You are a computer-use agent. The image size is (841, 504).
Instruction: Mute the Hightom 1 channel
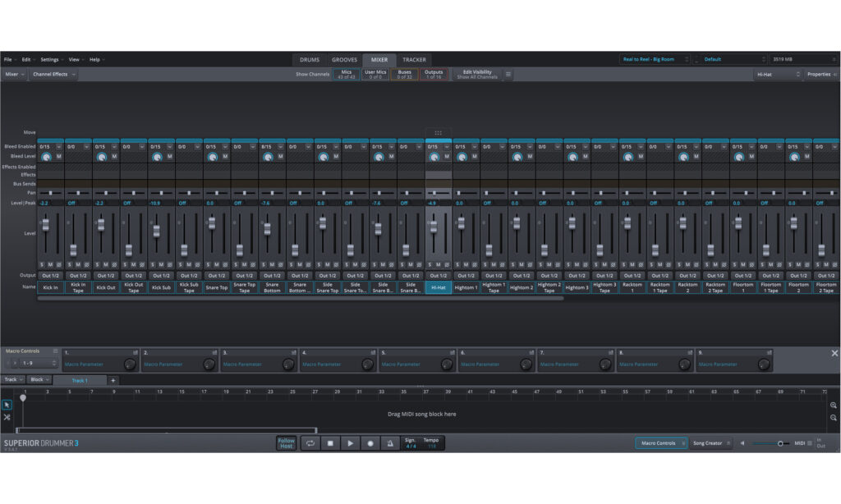tap(466, 265)
